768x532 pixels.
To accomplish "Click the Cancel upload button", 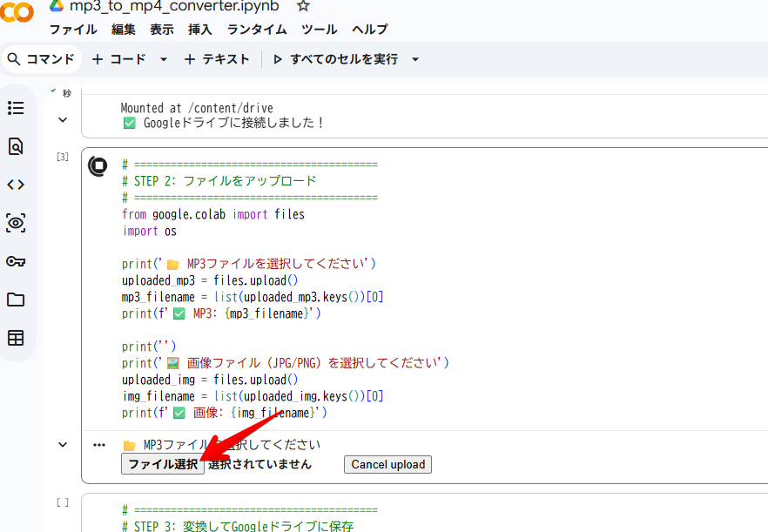I will tap(388, 464).
